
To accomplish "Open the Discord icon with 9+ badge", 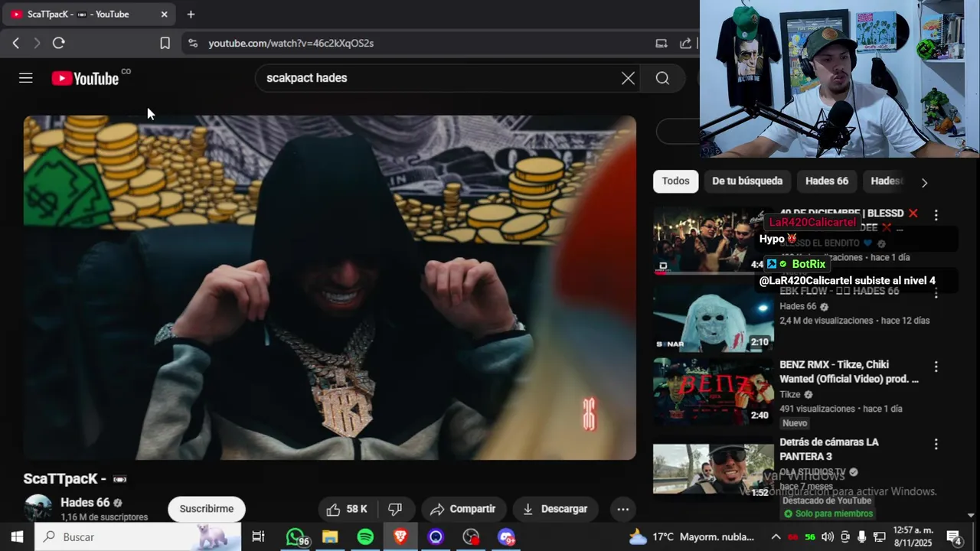I will click(506, 537).
